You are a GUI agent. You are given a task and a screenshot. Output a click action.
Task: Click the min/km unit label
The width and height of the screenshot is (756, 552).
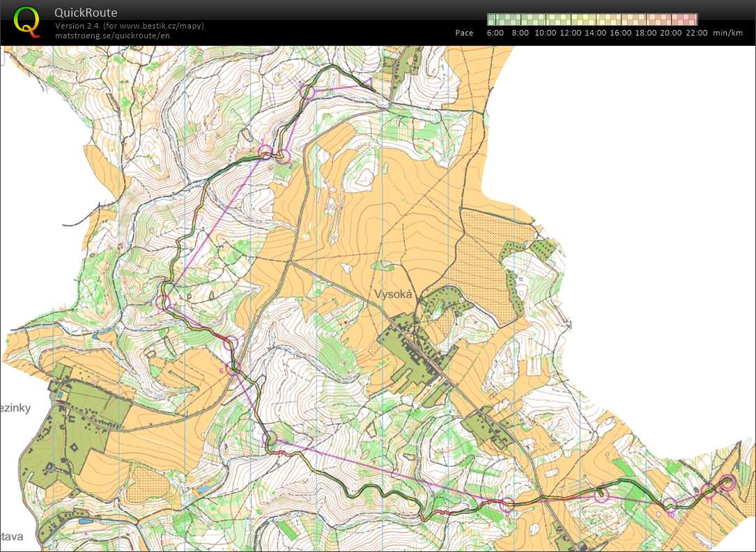pyautogui.click(x=729, y=33)
